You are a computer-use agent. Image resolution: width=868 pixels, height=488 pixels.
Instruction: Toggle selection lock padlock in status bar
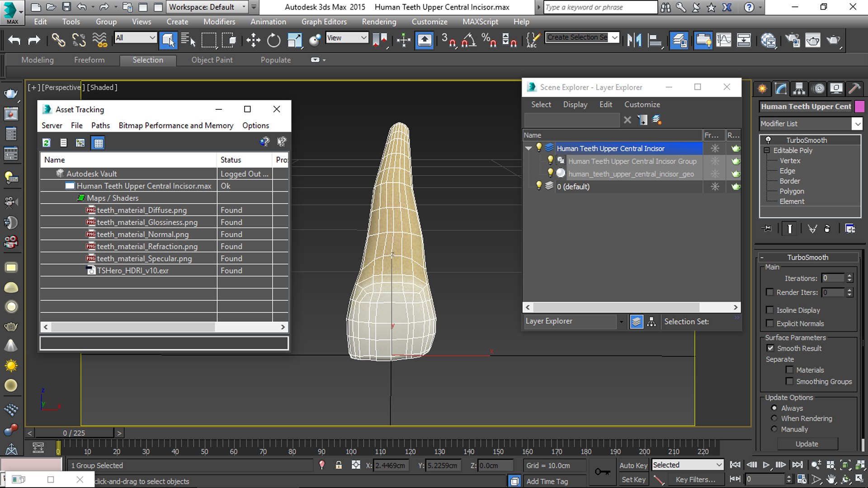tap(339, 465)
